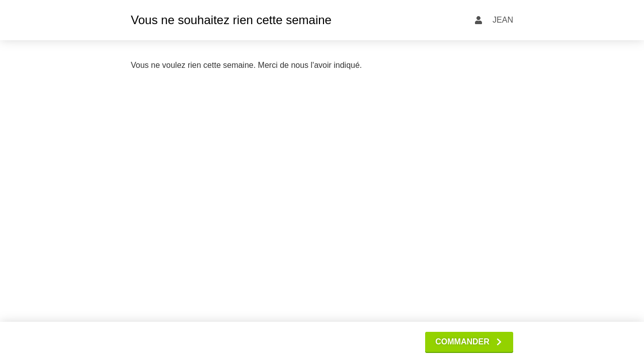The width and height of the screenshot is (644, 362).
Task: Select the person silhouette beside JEAN
Action: [x=478, y=20]
